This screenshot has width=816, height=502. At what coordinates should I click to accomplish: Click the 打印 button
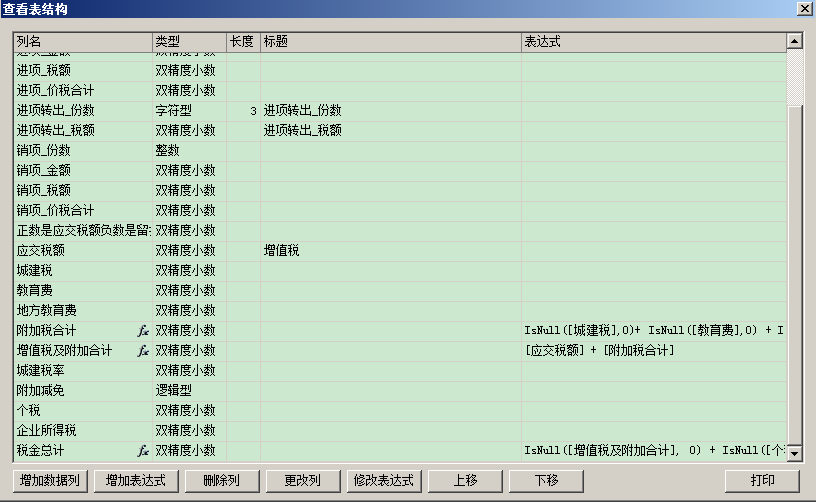tap(762, 481)
